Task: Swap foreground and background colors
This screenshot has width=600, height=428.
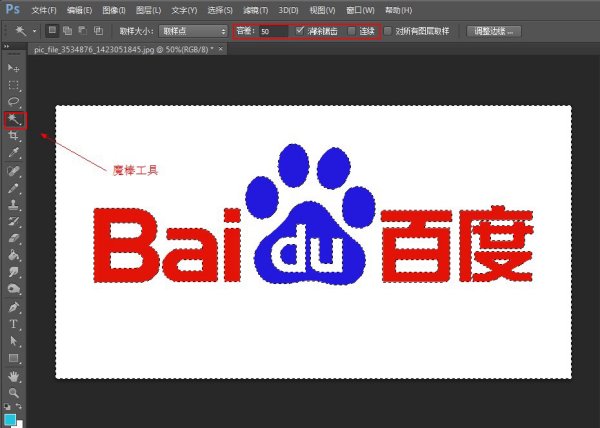Action: coord(19,406)
